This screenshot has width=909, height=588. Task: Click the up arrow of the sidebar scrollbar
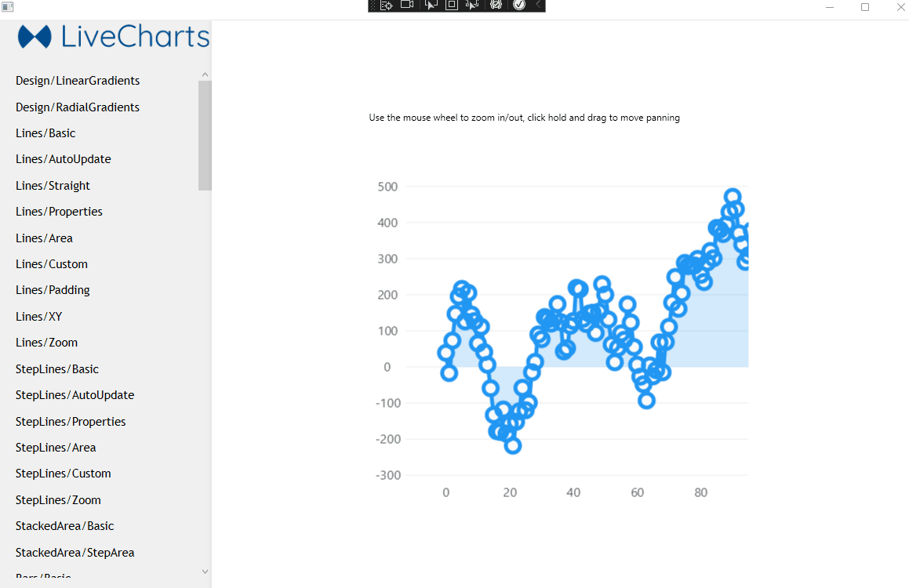pyautogui.click(x=205, y=73)
